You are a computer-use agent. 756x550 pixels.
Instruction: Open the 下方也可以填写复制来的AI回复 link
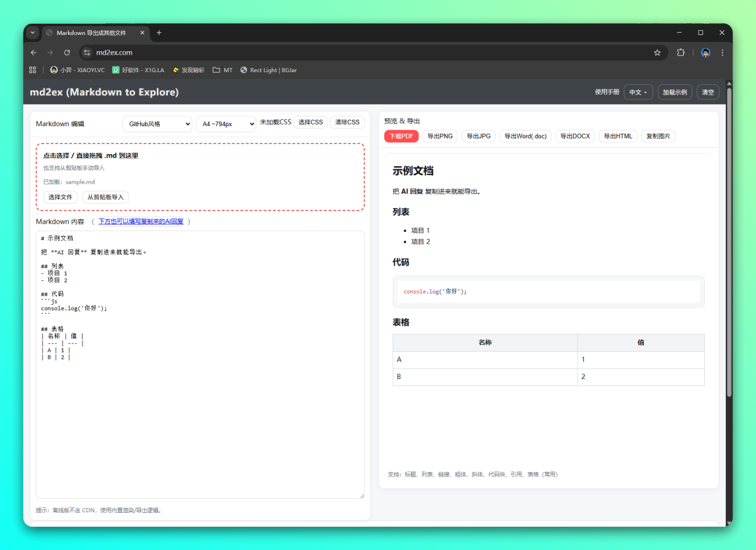point(141,221)
